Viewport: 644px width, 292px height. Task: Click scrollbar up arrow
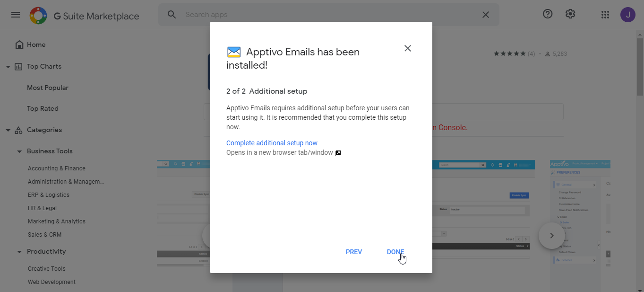point(640,34)
